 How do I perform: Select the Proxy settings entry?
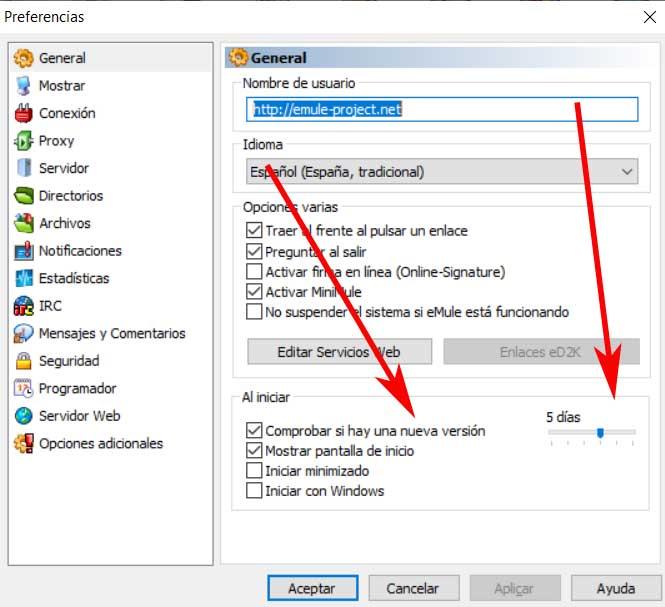(56, 141)
